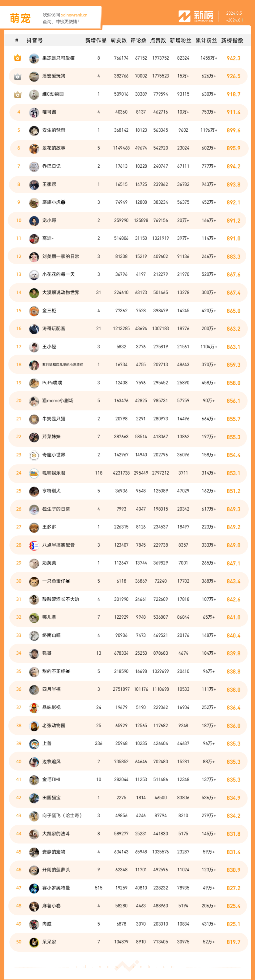The height and width of the screenshot is (980, 255).
Task: Open 果冻是只可爱猫 avatar
Action: pyautogui.click(x=34, y=58)
